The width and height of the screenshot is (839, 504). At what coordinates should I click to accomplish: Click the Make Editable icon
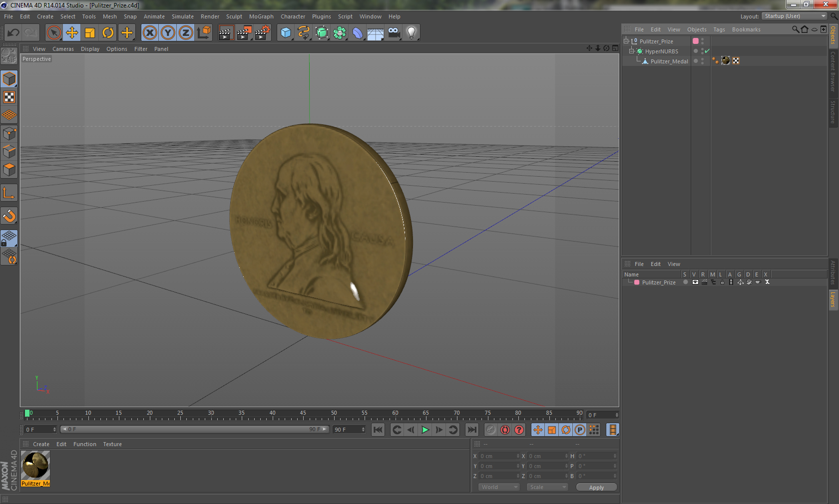(9, 56)
